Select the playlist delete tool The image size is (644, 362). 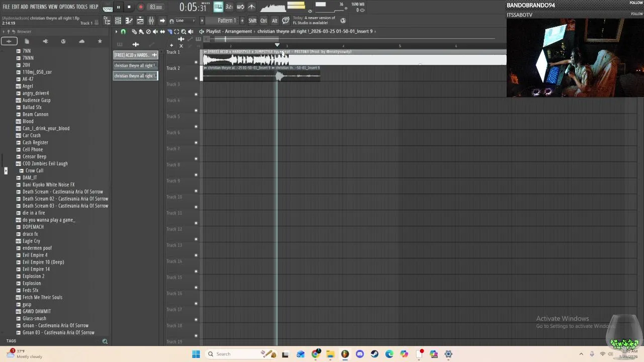point(148,32)
